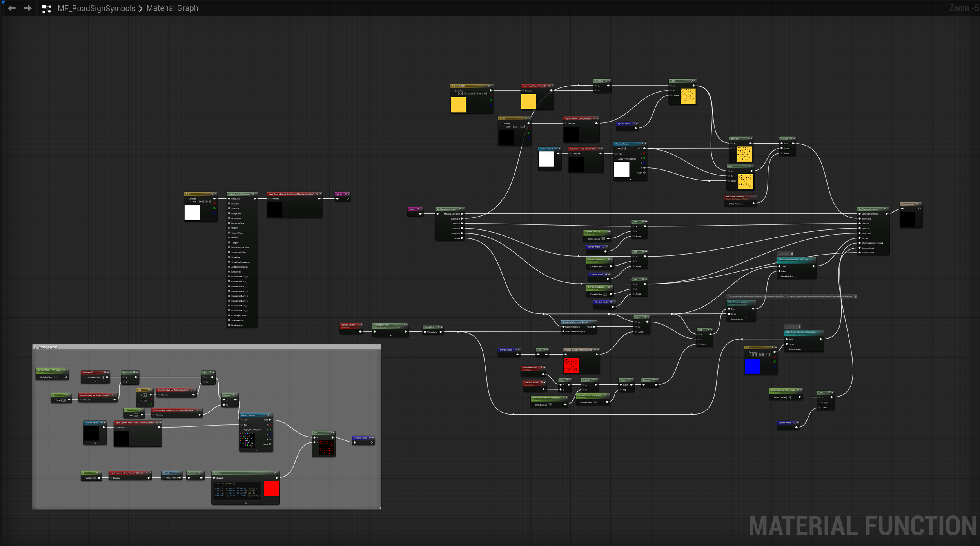This screenshot has height=546, width=980.
Task: Click the Custom node's channel input pin
Action: pos(214,478)
